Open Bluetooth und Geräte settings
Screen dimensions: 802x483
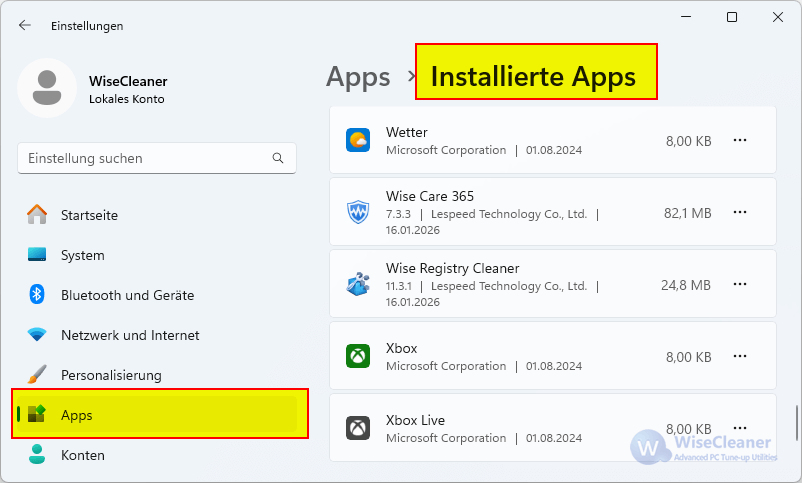point(157,295)
